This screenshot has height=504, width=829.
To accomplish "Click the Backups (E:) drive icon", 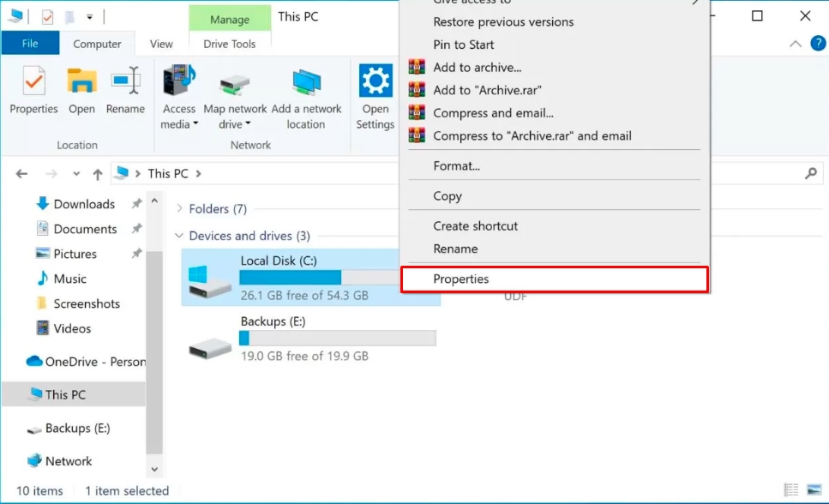I will coord(210,348).
